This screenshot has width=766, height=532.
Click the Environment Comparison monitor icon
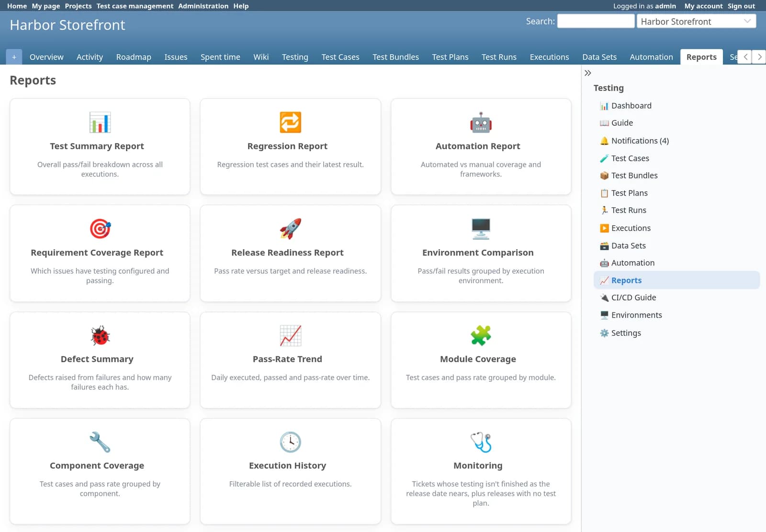481,229
